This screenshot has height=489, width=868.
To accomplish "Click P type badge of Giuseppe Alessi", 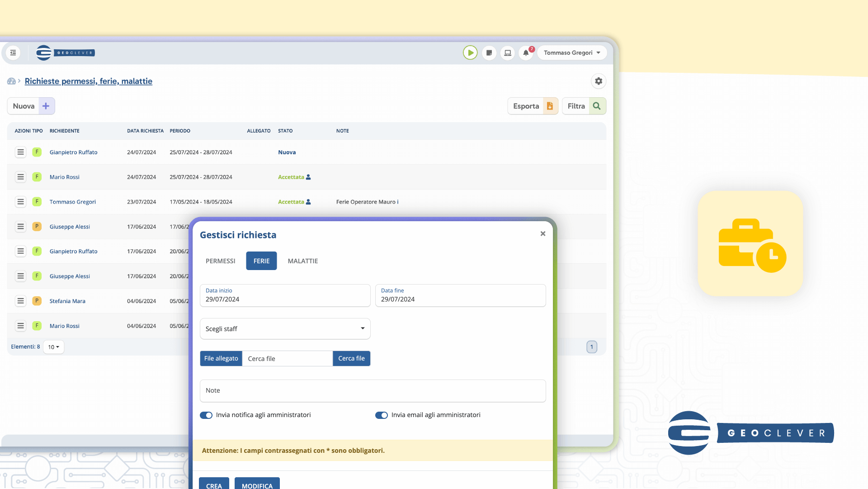I will coord(37,227).
